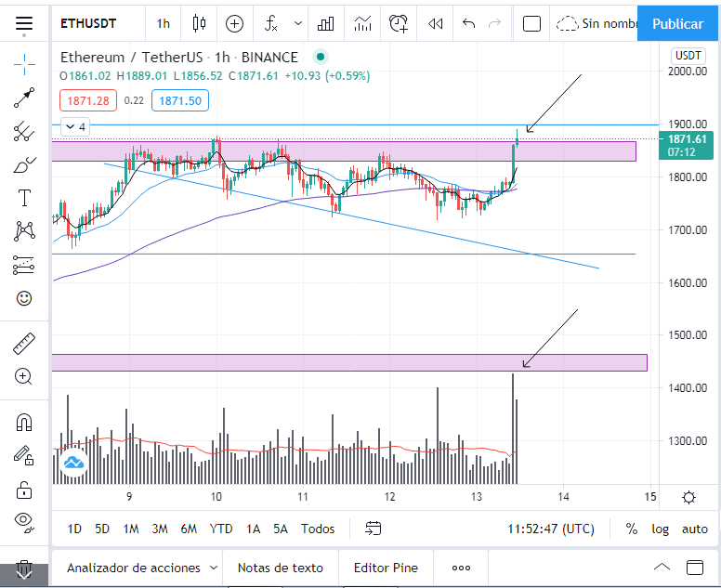The image size is (721, 588).
Task: Open the financials bar chart icon
Action: click(x=325, y=23)
